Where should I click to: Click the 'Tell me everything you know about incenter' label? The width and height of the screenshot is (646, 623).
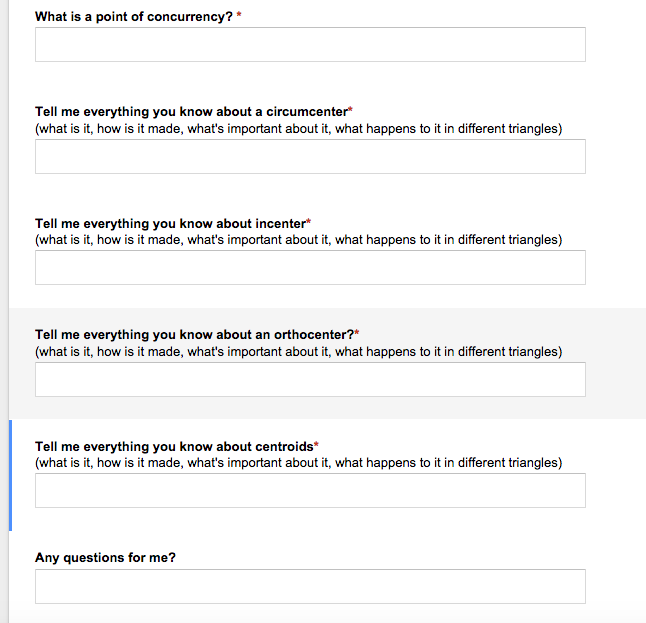[x=170, y=223]
